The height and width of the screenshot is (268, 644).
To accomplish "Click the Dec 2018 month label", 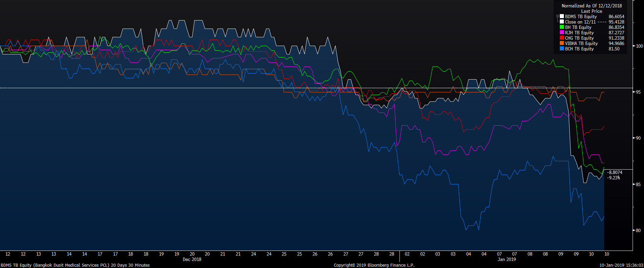I will [x=192, y=259].
